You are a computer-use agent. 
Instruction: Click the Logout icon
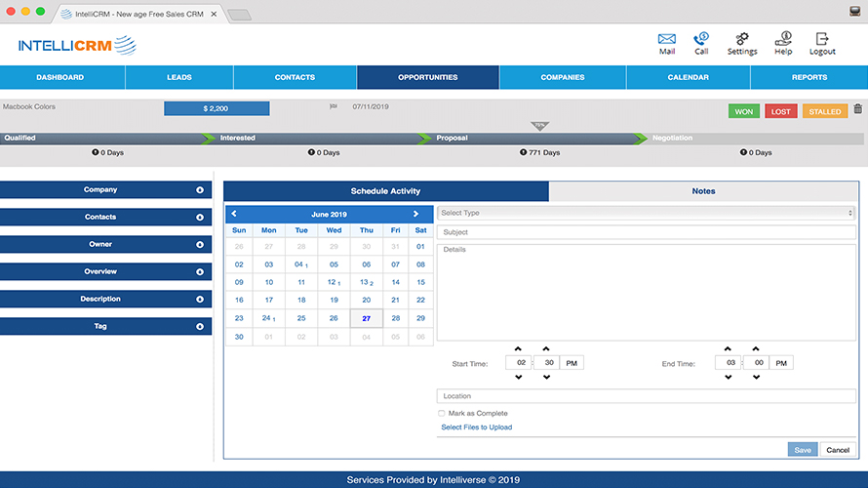(822, 43)
